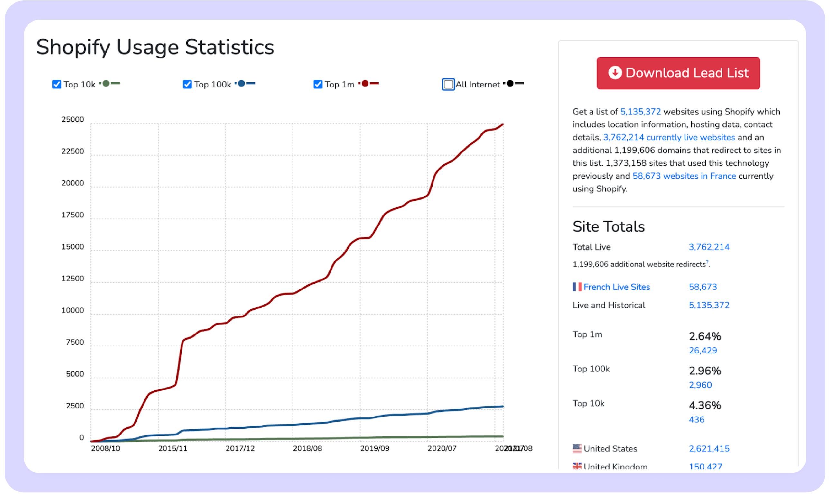
Task: Uncheck the Top 10k checkbox
Action: (57, 84)
